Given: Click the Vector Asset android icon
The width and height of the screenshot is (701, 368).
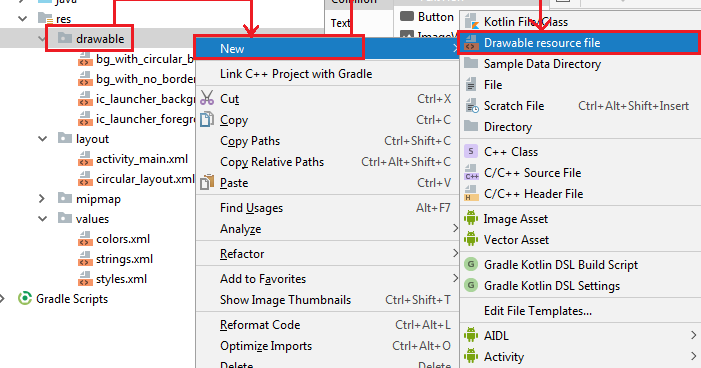Looking at the screenshot, I should coord(471,239).
